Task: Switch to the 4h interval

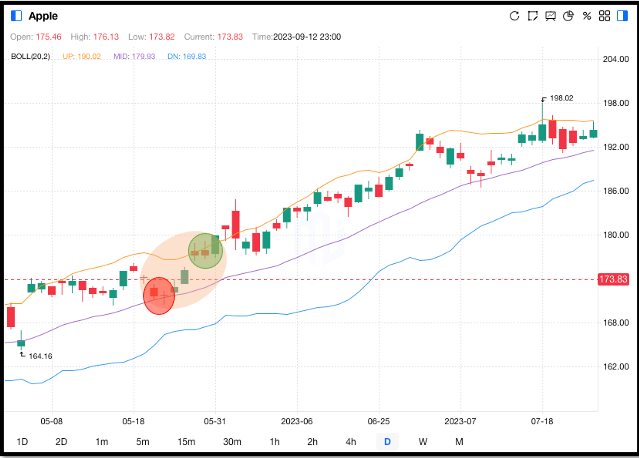Action: coord(350,442)
